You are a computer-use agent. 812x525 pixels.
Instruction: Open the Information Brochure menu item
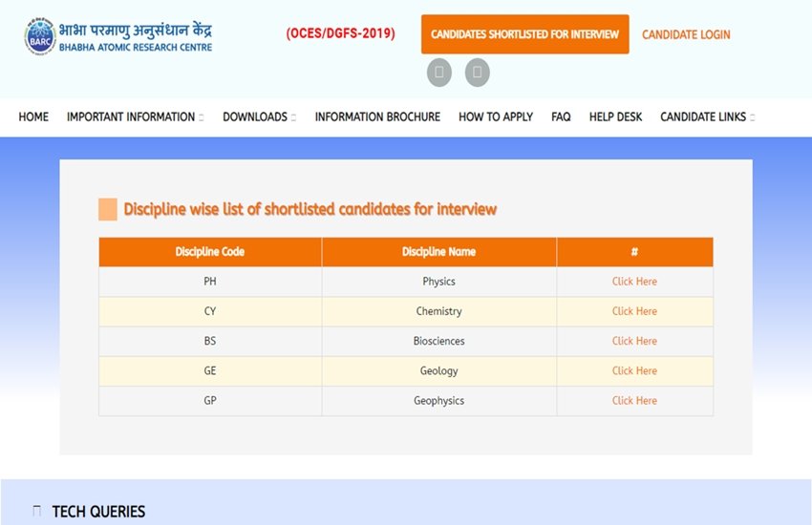[377, 117]
